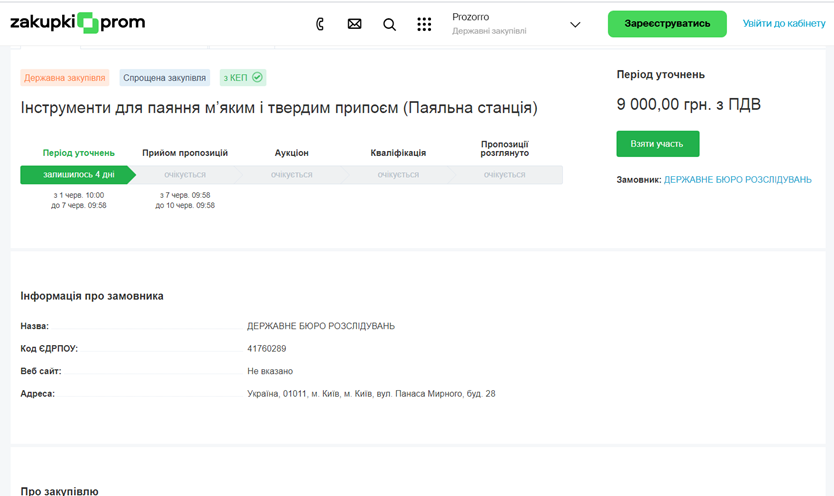
Task: Click the dates з 1 черв. 10:00
Action: point(79,195)
